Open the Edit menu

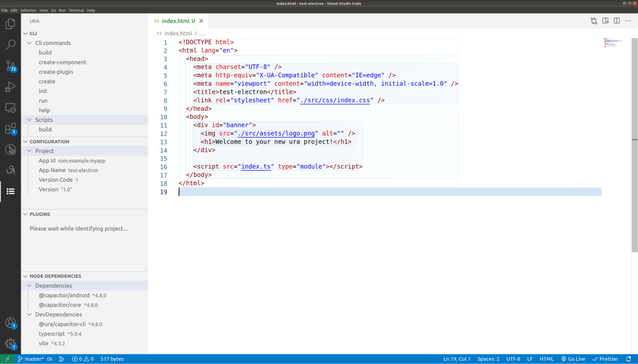(14, 10)
